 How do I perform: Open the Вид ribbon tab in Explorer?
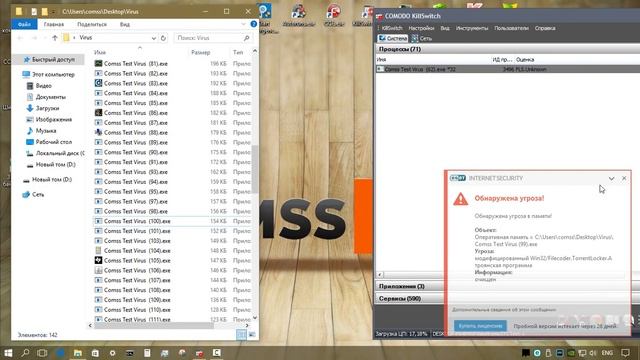[x=124, y=24]
